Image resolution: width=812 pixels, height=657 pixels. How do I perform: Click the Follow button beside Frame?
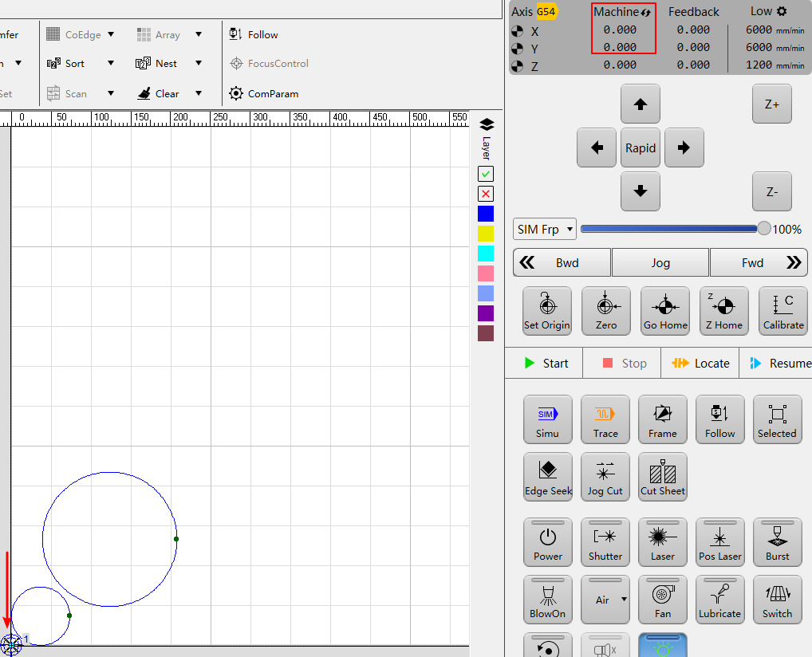[x=719, y=419]
